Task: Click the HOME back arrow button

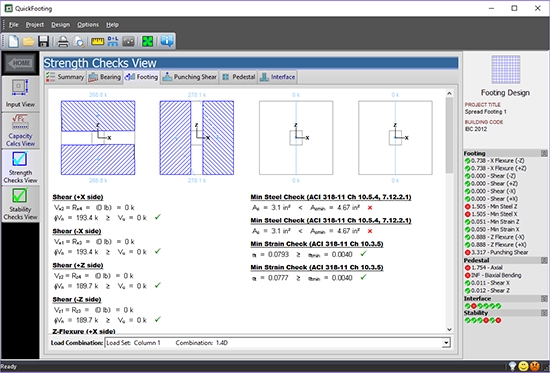Action: click(x=20, y=63)
